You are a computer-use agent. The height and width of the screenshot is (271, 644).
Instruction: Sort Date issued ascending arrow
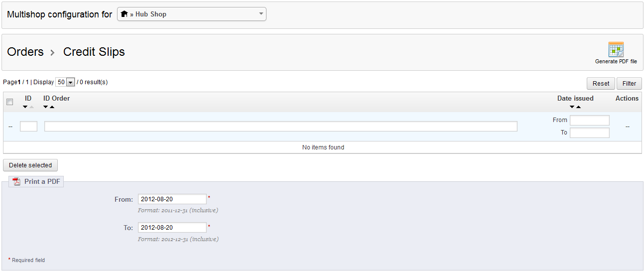[579, 107]
